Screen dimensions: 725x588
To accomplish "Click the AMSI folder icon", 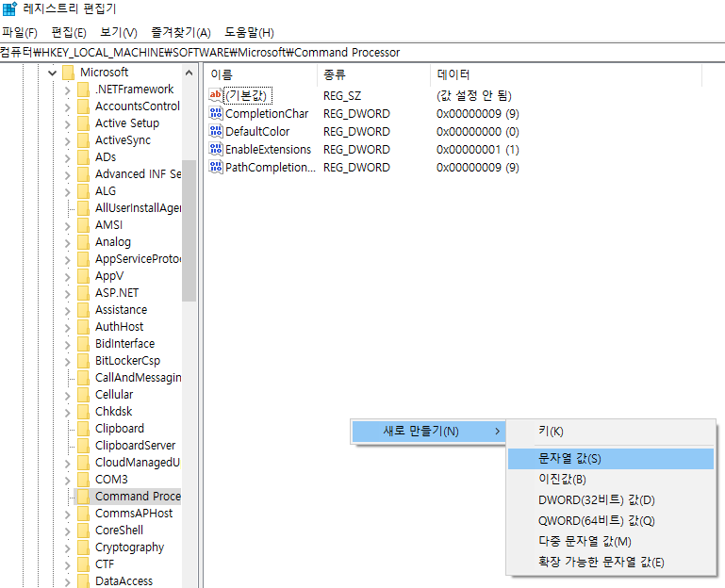I will [83, 225].
